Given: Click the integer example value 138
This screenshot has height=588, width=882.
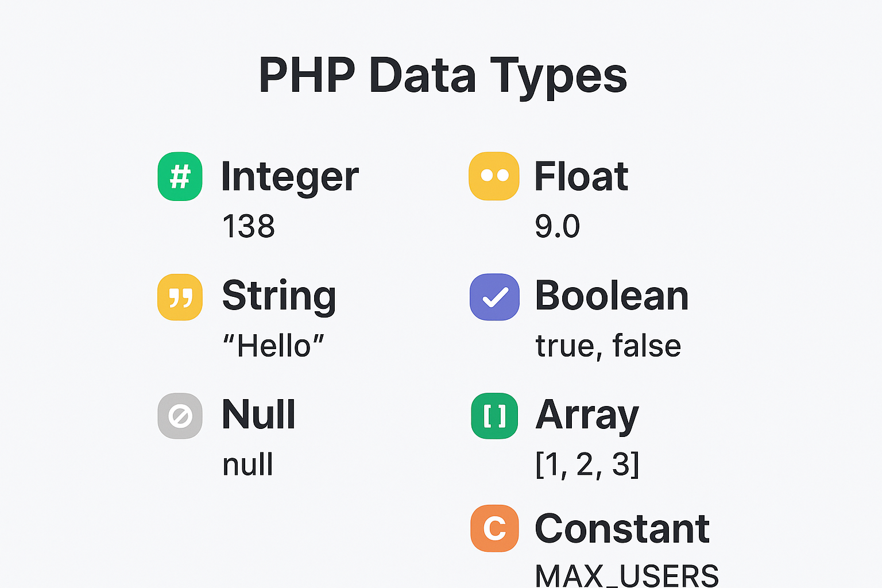Looking at the screenshot, I should (248, 226).
